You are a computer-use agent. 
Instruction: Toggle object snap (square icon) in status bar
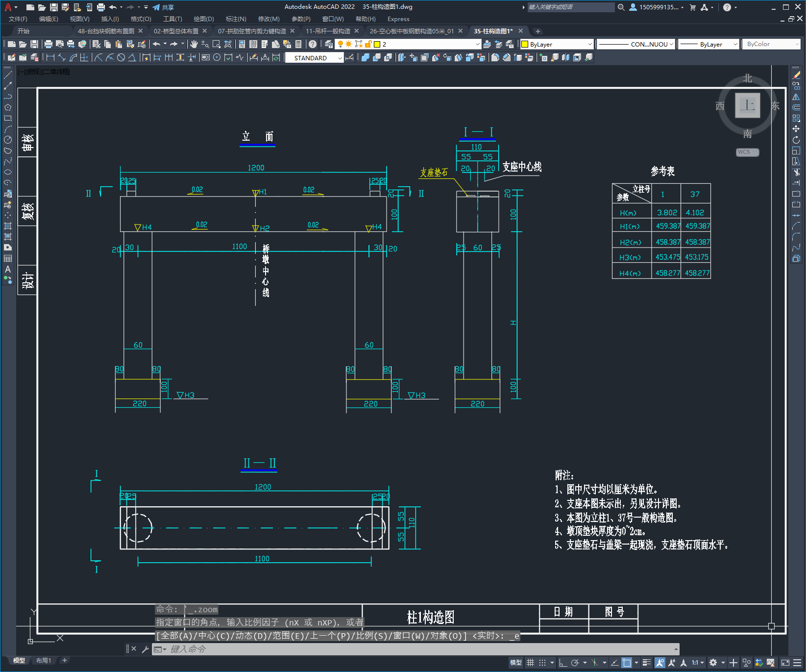pos(627,663)
